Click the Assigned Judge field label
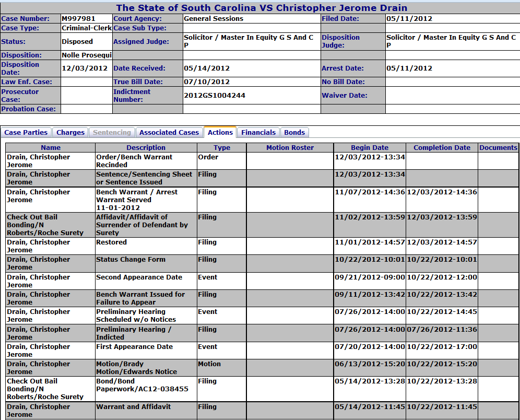520x420 pixels. click(x=141, y=41)
